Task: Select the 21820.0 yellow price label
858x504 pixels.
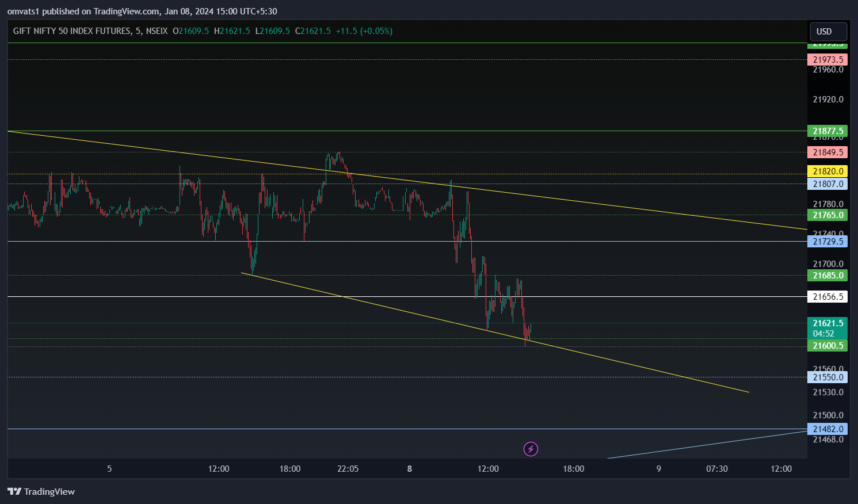Action: click(x=828, y=171)
